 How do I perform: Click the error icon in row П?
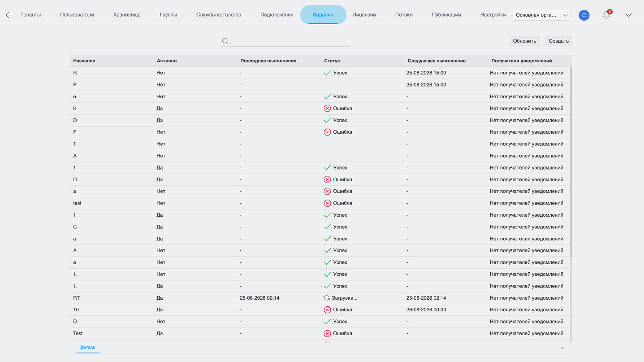327,179
